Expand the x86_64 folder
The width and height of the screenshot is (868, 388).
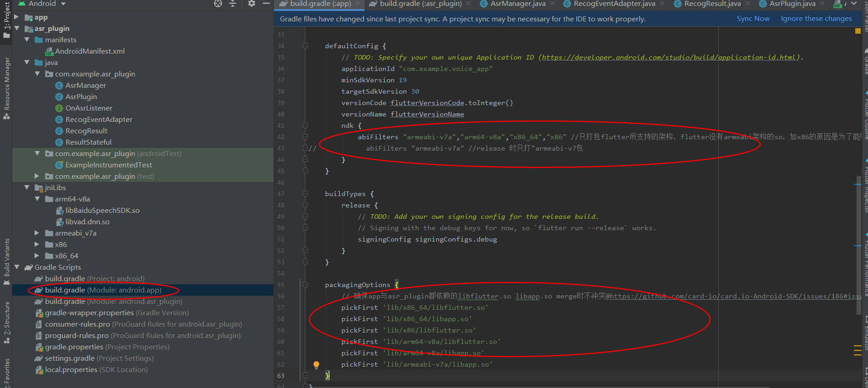(x=37, y=256)
